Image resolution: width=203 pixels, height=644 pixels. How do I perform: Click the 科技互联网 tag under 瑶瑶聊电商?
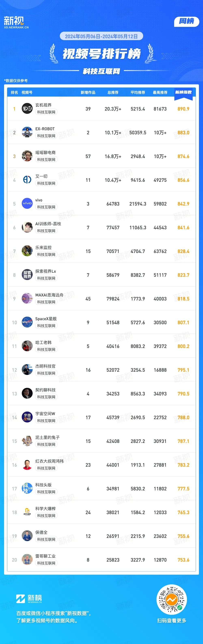[x=46, y=159]
